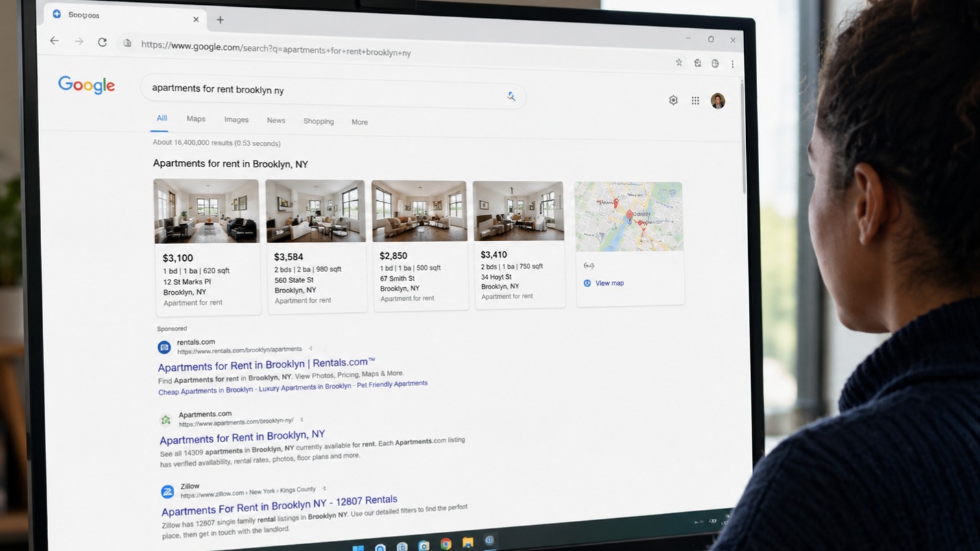This screenshot has height=551, width=980.
Task: Click 2 bds | 2 ba | 980 sqft text
Action: [x=308, y=269]
